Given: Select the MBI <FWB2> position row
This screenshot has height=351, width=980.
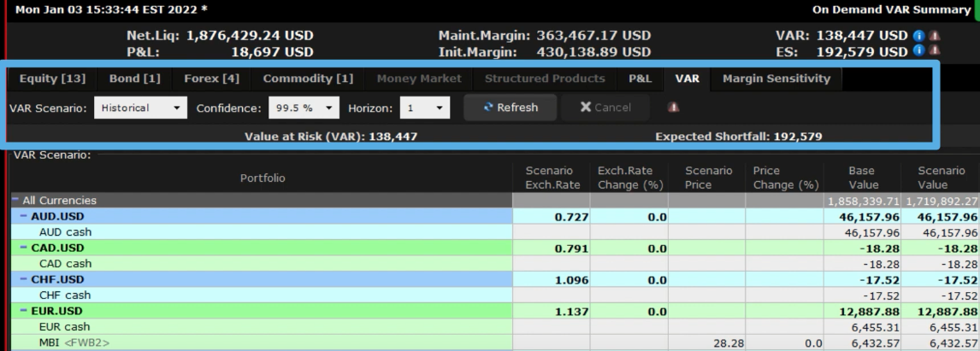Looking at the screenshot, I should coord(257,342).
